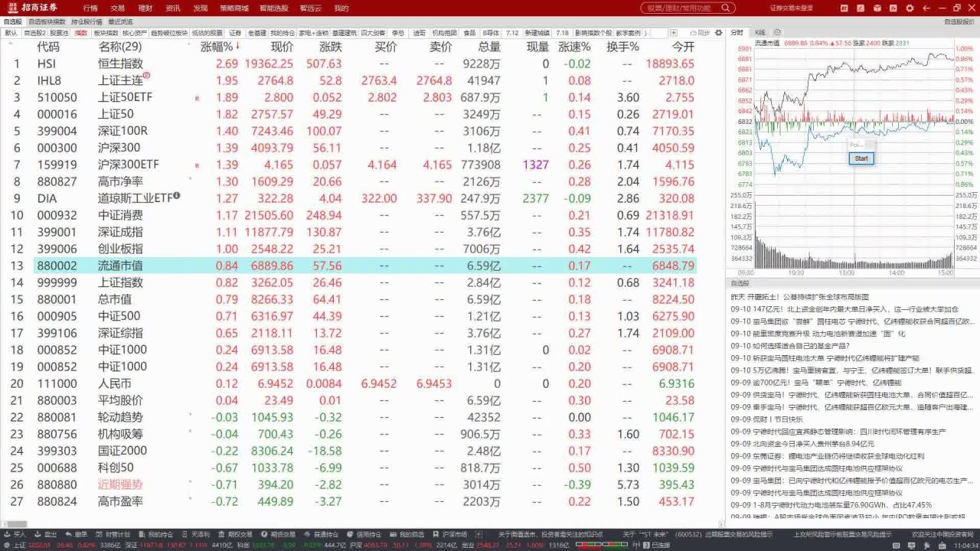Open 我的自选 in bottom toolbar
Screen dimensions: 980x551
tap(407, 534)
